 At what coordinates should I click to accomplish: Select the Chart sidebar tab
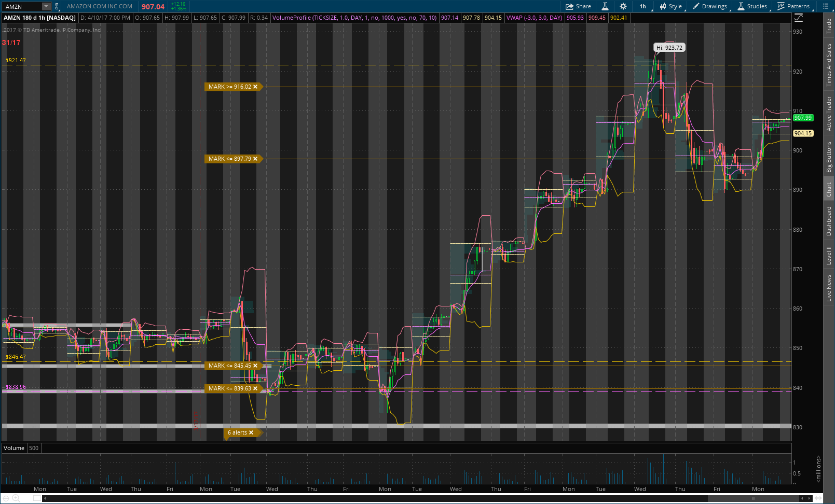(x=829, y=189)
